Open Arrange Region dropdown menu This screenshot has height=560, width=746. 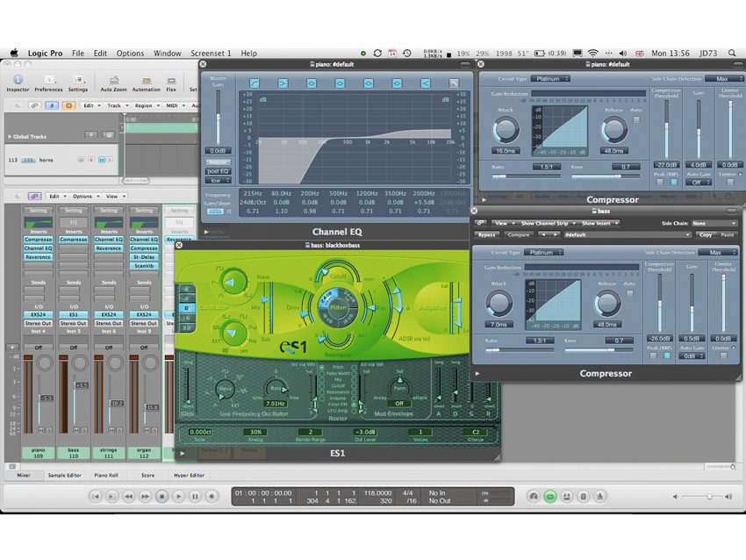coord(147,105)
